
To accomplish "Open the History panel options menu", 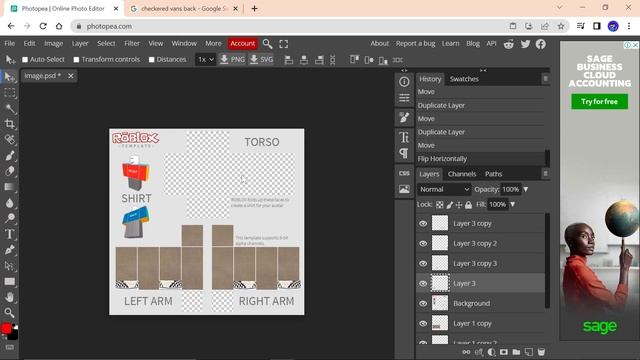I will click(x=545, y=79).
